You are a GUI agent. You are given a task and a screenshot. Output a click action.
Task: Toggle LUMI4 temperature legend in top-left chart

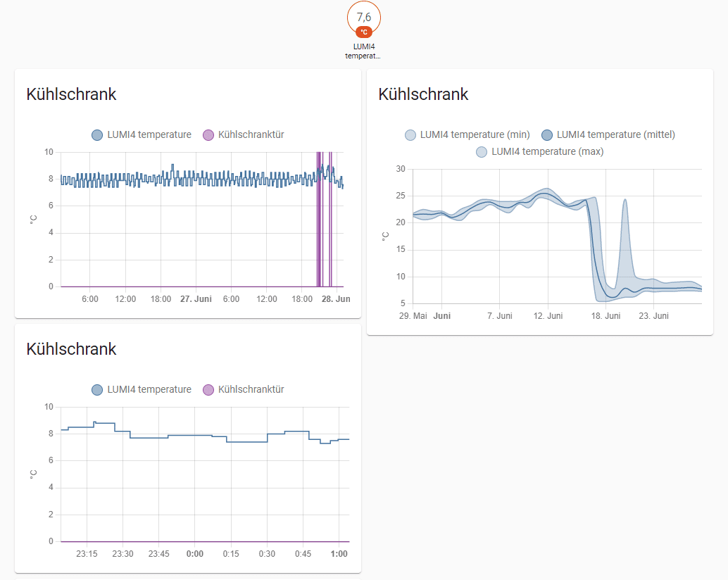coord(142,135)
